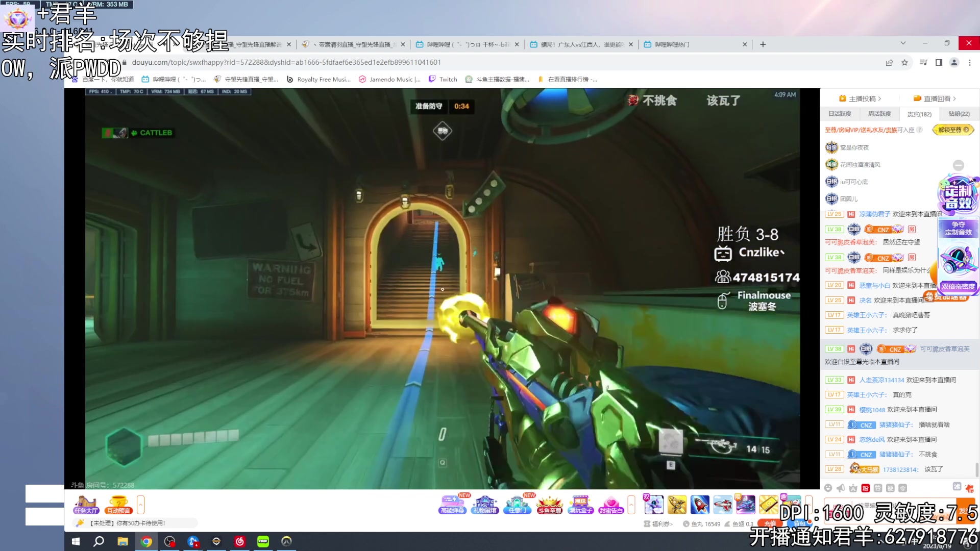Open Twitch bookmark

443,79
